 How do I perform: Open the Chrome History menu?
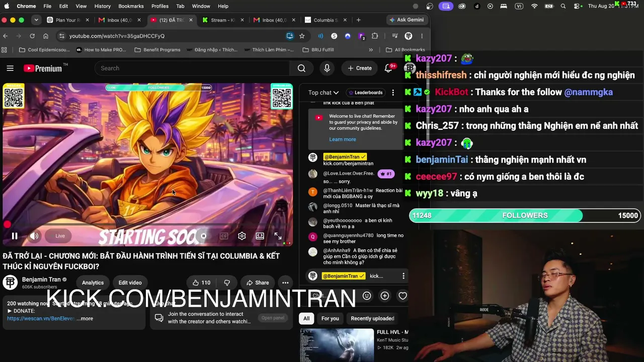(x=102, y=6)
